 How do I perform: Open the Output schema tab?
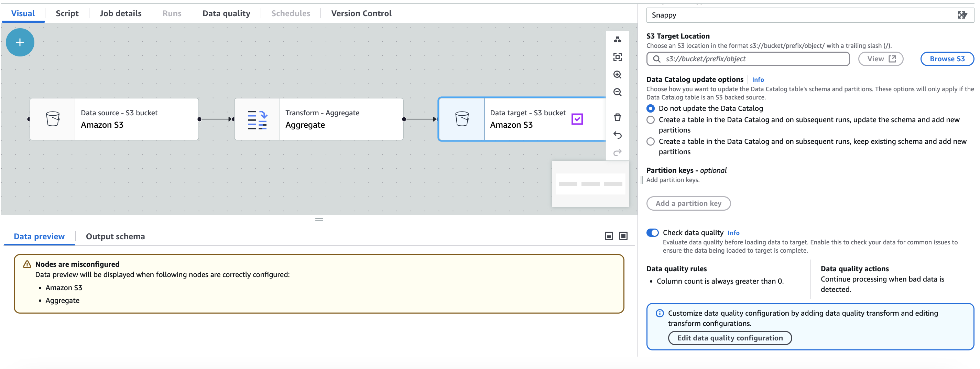(115, 236)
